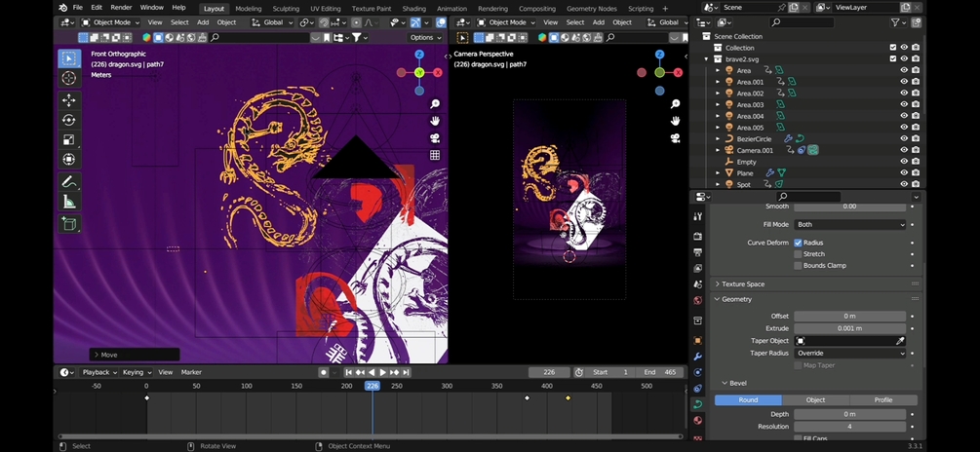Viewport: 980px width, 452px height.
Task: Select the Measure tool
Action: point(69,202)
